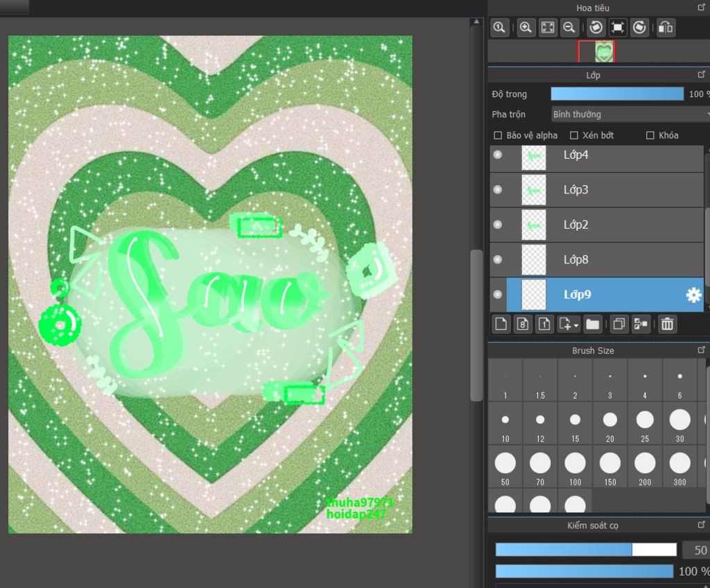Enable Xén bớt clipping checkbox
This screenshot has height=588, width=710.
[574, 135]
